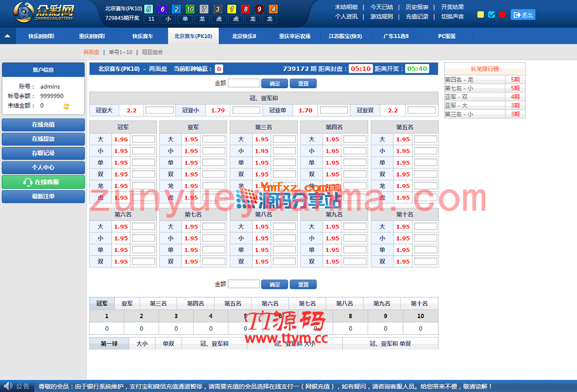Click the speaker announcement icon
Image resolution: width=577 pixels, height=392 pixels.
pos(8,386)
